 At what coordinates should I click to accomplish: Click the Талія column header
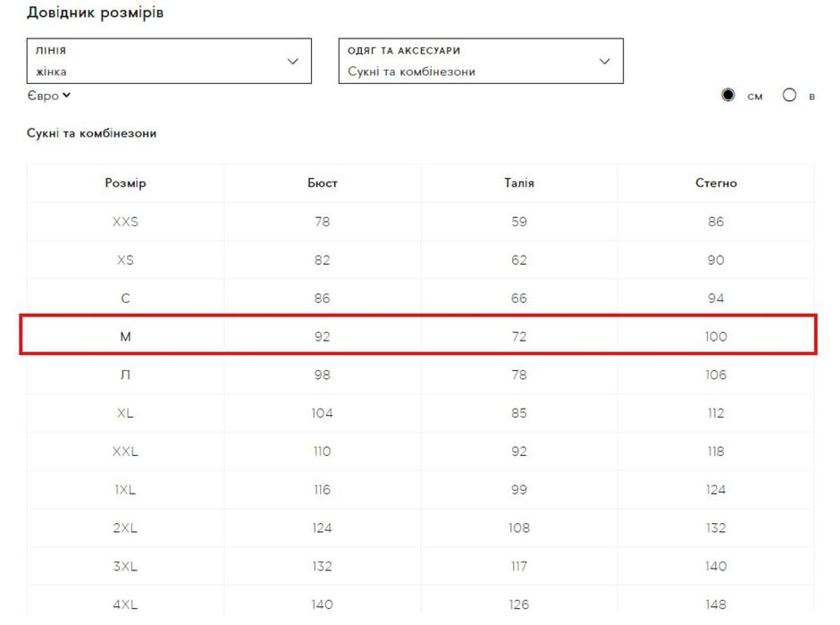(x=519, y=183)
